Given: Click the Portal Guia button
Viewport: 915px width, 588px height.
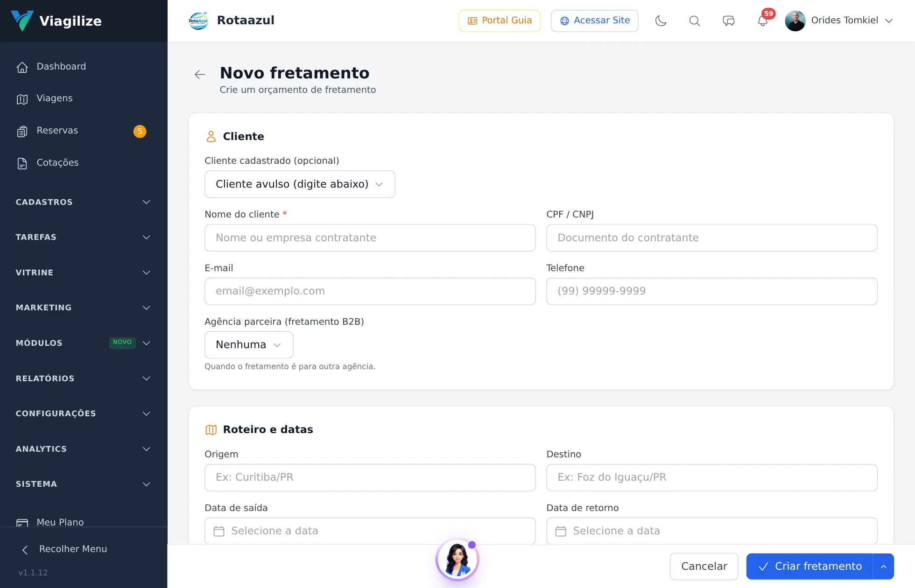Looking at the screenshot, I should 500,21.
